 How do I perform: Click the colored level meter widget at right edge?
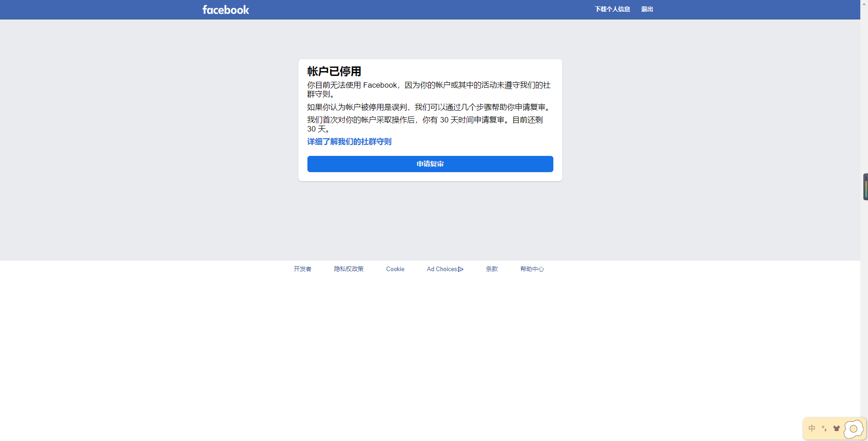point(865,187)
